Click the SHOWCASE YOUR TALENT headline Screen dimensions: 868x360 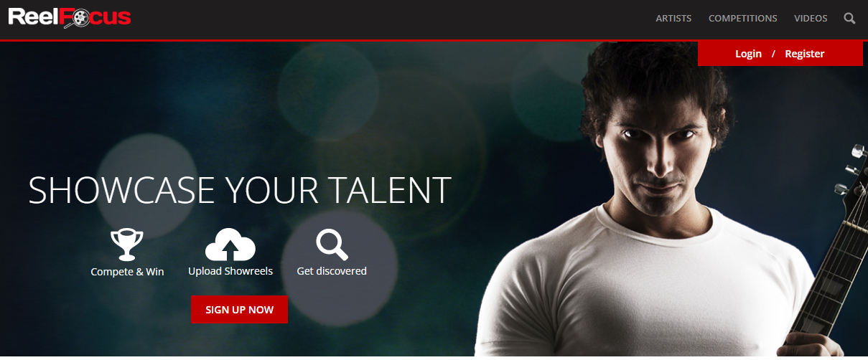pos(240,190)
